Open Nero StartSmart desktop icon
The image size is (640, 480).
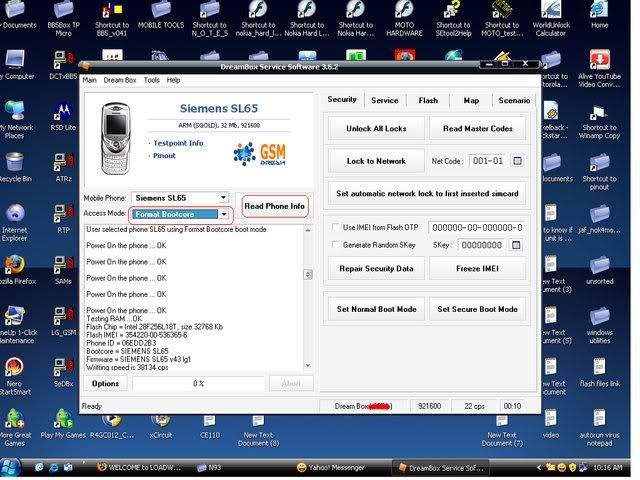pyautogui.click(x=15, y=377)
